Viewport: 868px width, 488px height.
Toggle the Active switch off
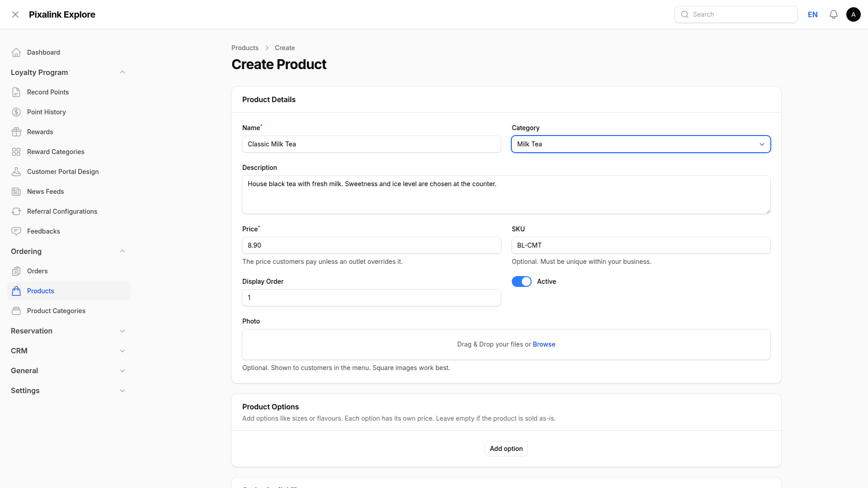[522, 282]
